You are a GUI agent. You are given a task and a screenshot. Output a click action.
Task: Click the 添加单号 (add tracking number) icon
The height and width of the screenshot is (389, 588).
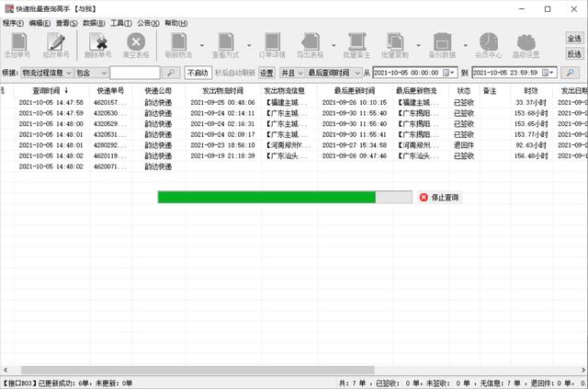[17, 41]
